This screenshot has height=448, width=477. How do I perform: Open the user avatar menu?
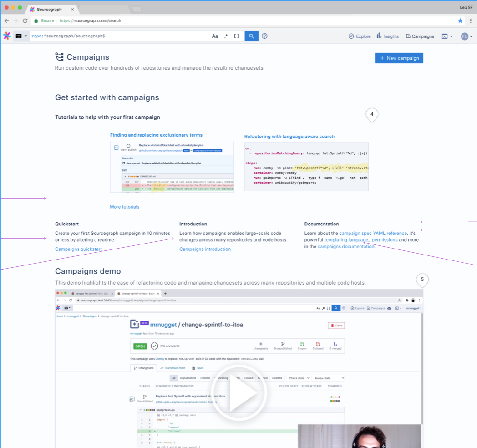click(466, 36)
